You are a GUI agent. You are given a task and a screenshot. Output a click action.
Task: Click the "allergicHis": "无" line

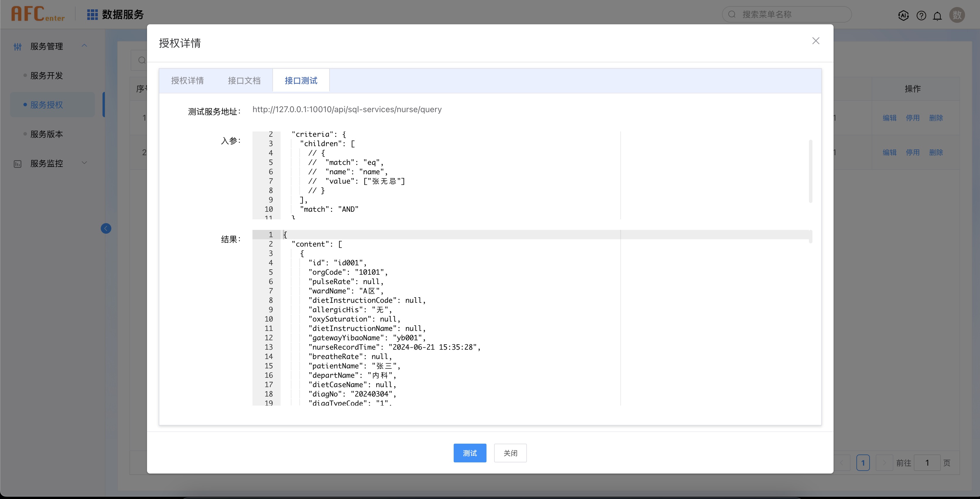350,310
